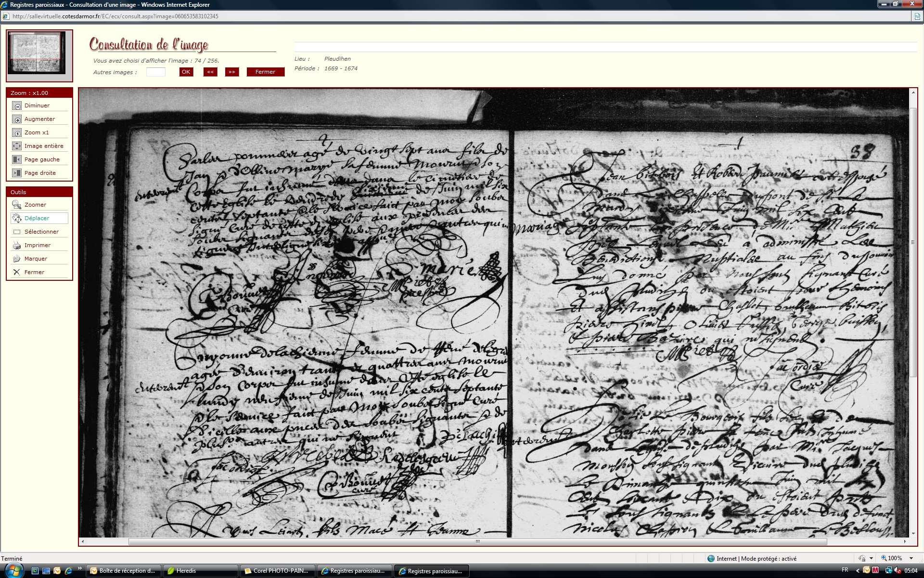This screenshot has height=578, width=924.
Task: Click the Augmenter zoom-in icon
Action: (17, 119)
